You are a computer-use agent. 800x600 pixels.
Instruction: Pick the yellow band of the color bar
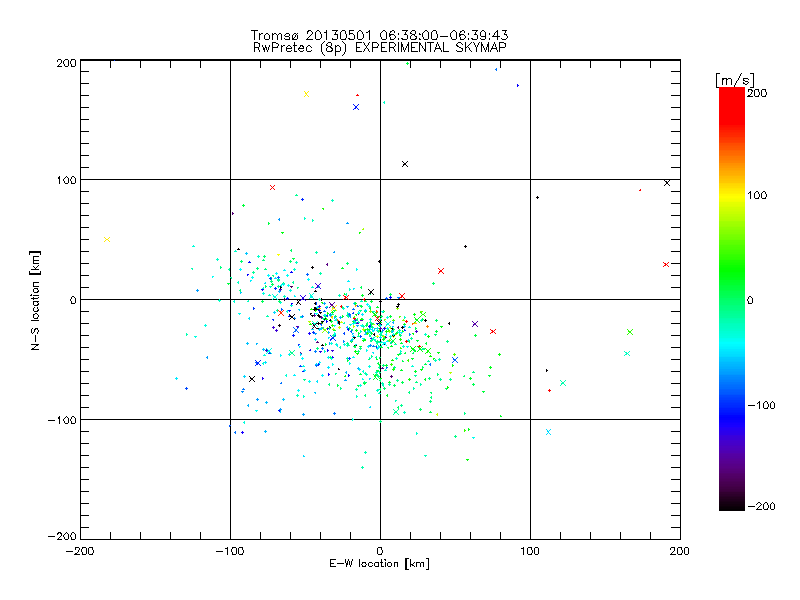[x=732, y=195]
